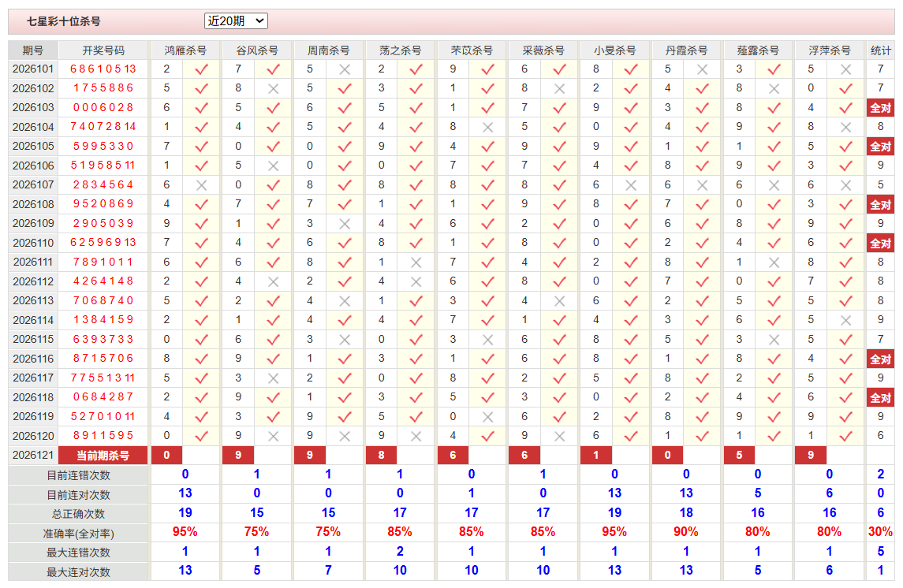Click 葅露 check mark in row 2026119
903x588 pixels.
pos(774,416)
